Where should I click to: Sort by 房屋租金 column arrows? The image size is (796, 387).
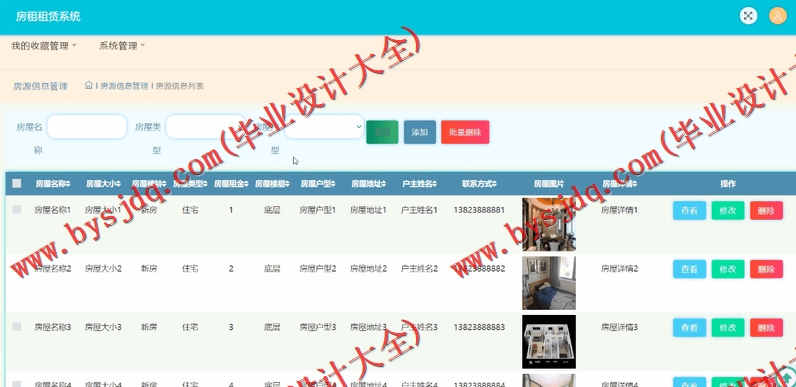247,184
